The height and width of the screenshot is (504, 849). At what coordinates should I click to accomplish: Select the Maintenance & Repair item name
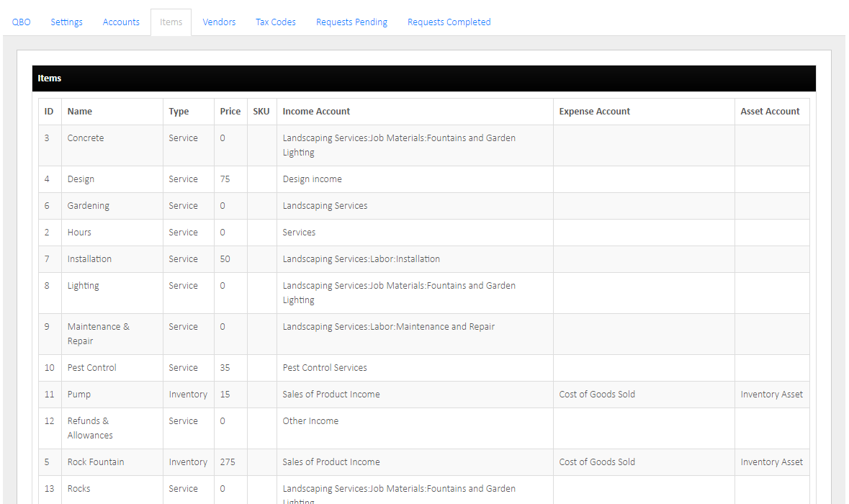[99, 334]
